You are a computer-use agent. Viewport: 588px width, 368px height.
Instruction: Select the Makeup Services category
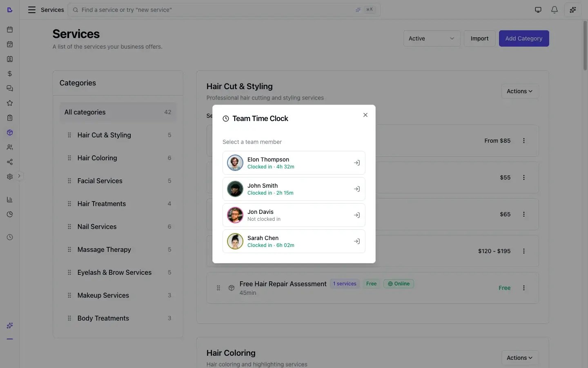(118, 295)
